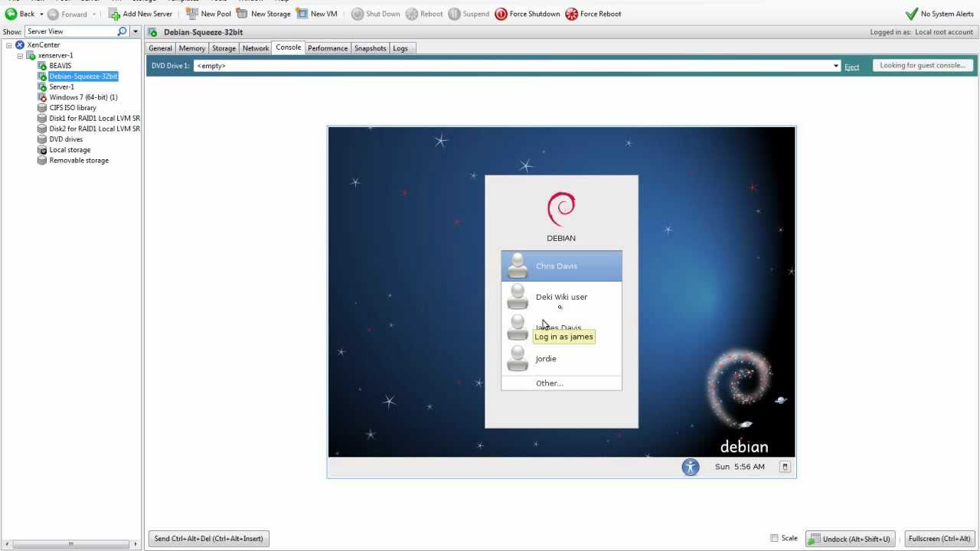Click the tree panel horizontal scrollbar

click(70, 544)
